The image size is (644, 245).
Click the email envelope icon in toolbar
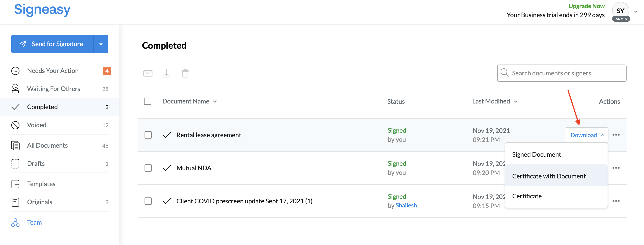[x=148, y=73]
